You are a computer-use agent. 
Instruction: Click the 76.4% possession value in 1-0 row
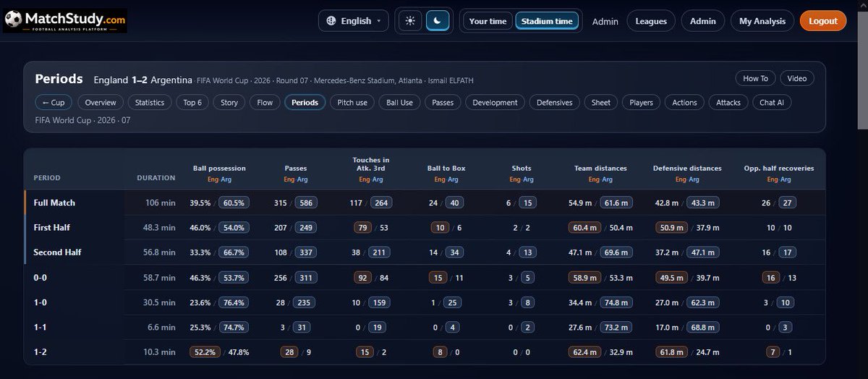click(x=234, y=302)
